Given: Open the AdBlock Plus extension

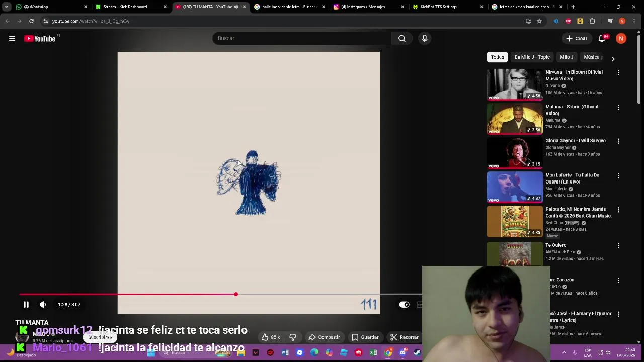Looking at the screenshot, I should point(568,21).
